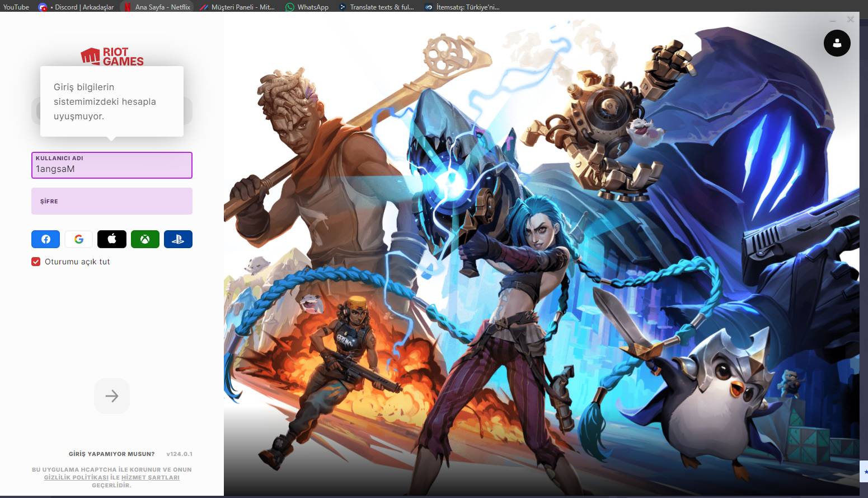Open the Hizmet Şartları link
Screen dimensions: 868x498
tap(151, 477)
